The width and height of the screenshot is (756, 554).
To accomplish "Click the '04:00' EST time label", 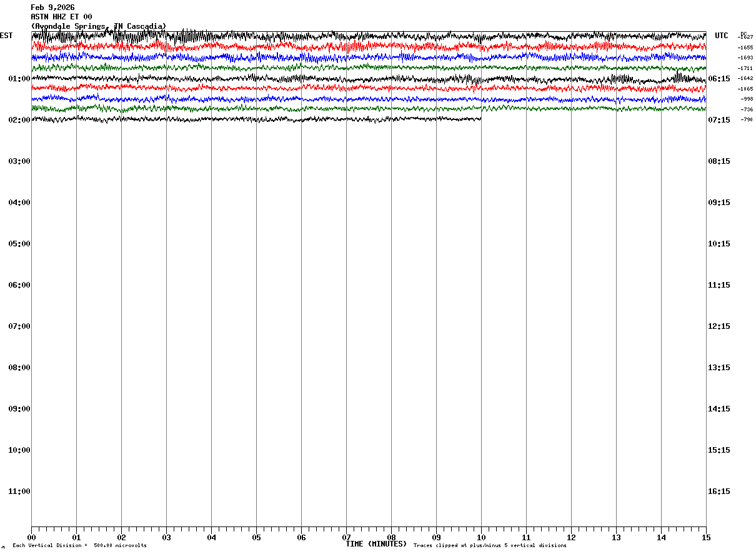I will coord(19,203).
